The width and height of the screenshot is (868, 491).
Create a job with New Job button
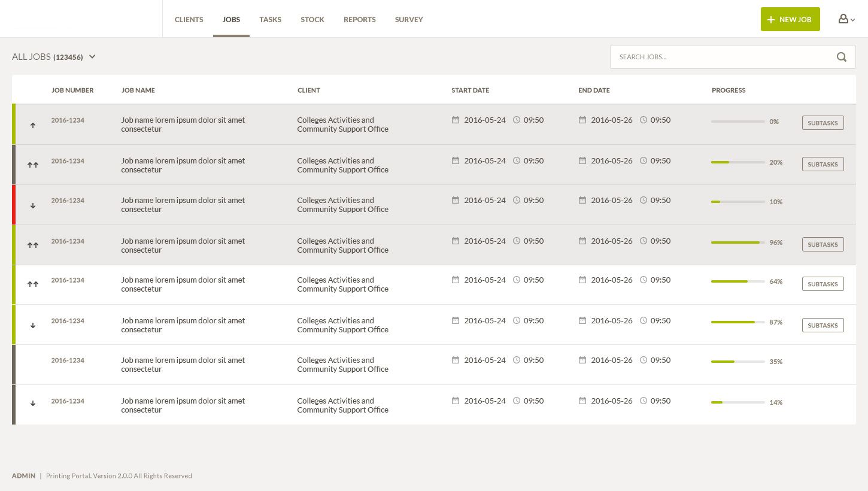(x=790, y=19)
